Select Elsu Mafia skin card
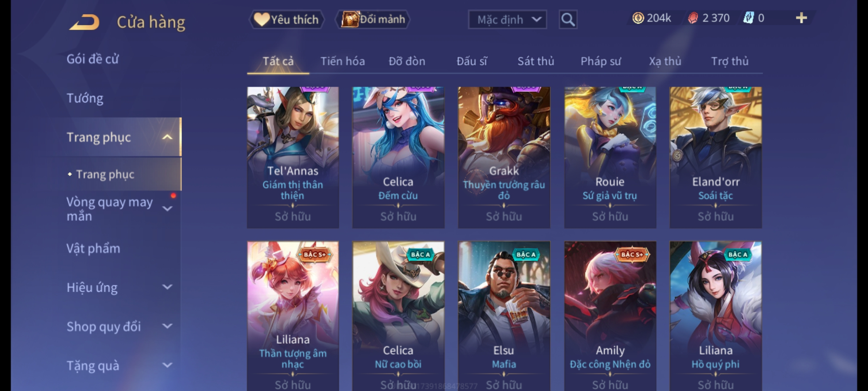 (x=504, y=316)
